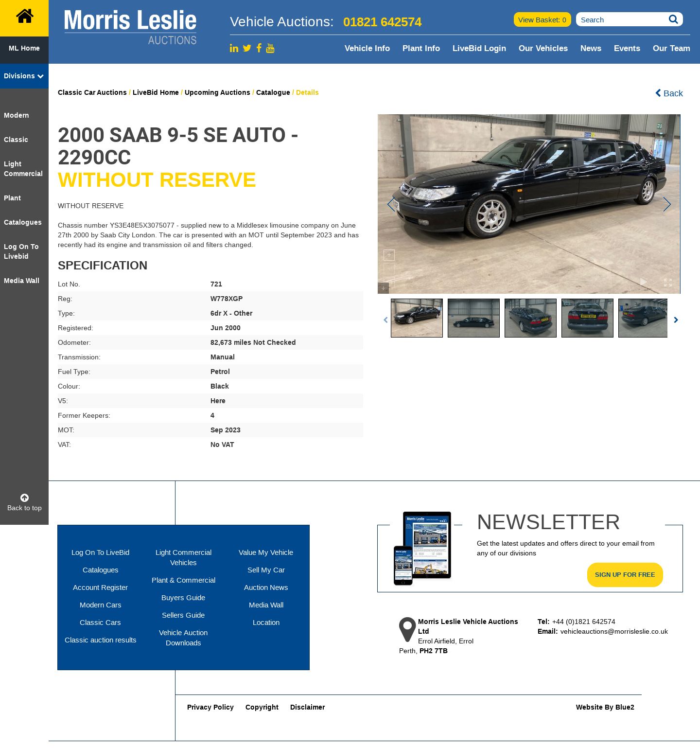This screenshot has height=748, width=700.
Task: Open the Sellers Guide footer link
Action: click(183, 615)
